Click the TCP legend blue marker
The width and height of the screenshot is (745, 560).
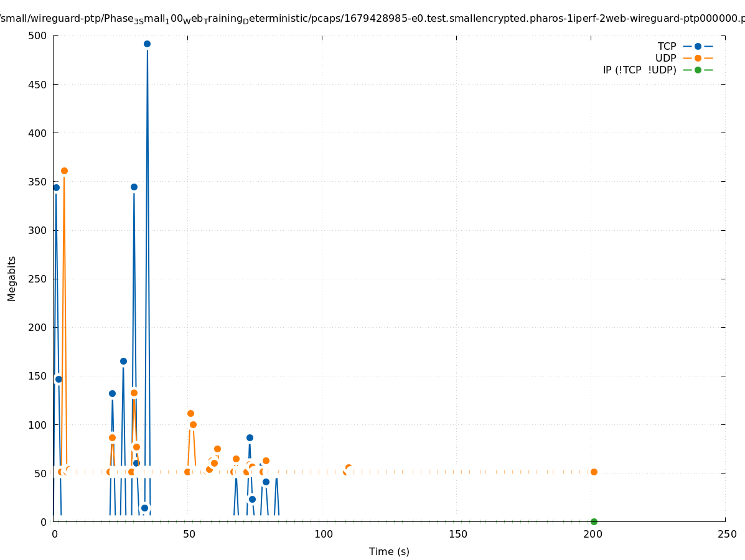tap(698, 46)
